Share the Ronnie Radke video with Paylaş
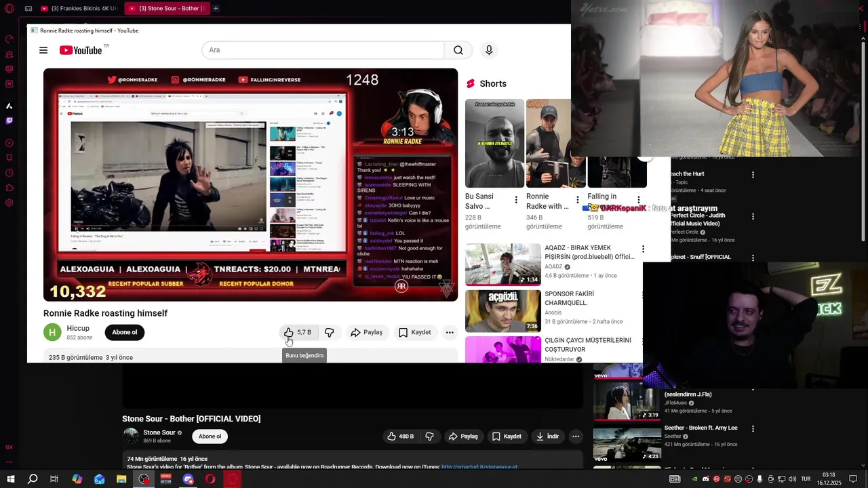 tap(367, 332)
